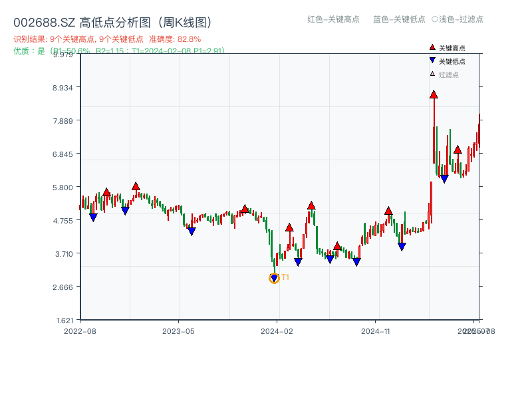Click the blue triangle icon in the 关键低点 legend entry
The width and height of the screenshot is (532, 399).
click(x=432, y=61)
